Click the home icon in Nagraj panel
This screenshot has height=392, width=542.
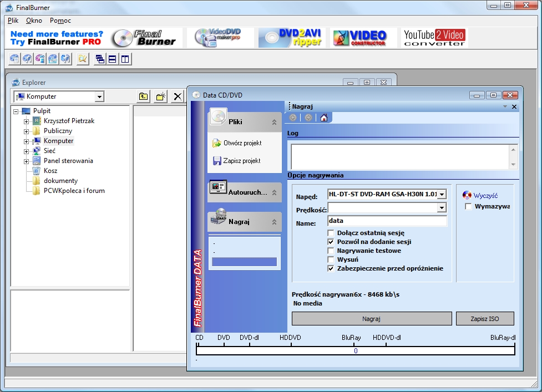324,118
